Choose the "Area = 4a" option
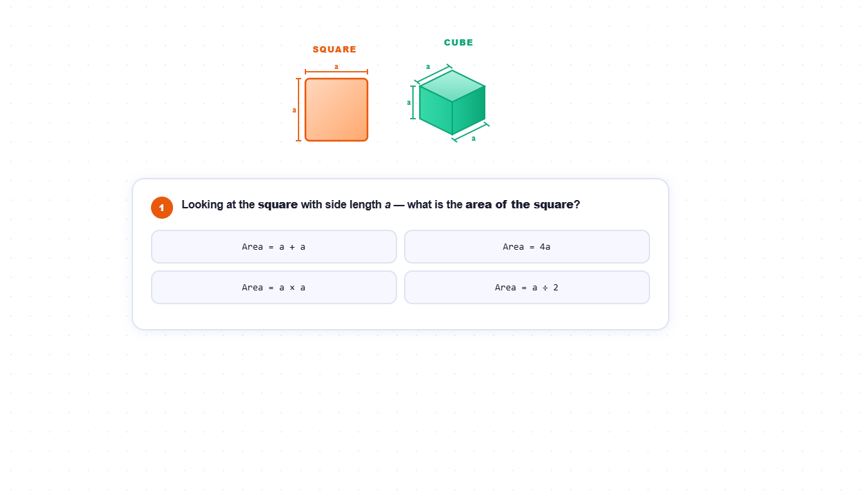This screenshot has height=496, width=868. pyautogui.click(x=527, y=247)
